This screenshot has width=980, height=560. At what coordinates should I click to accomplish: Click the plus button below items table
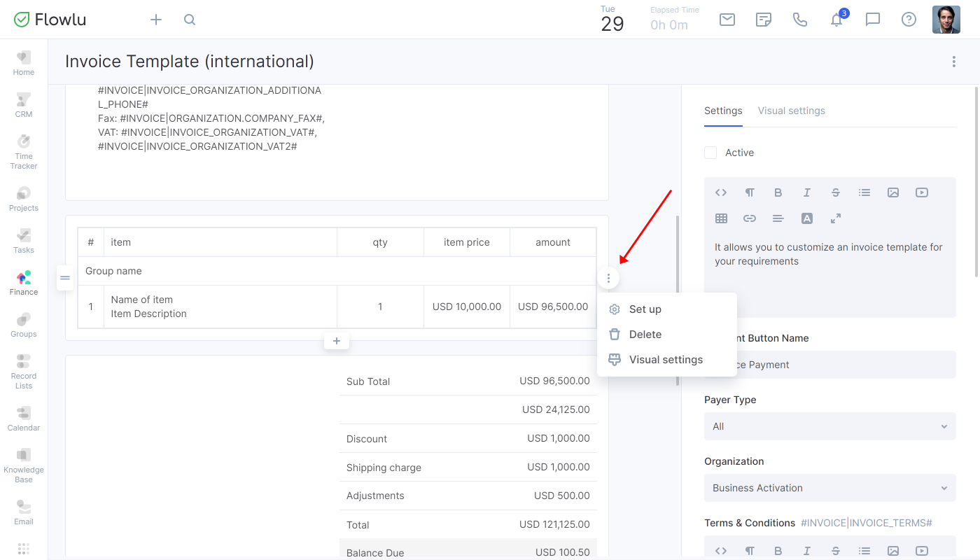pyautogui.click(x=337, y=341)
